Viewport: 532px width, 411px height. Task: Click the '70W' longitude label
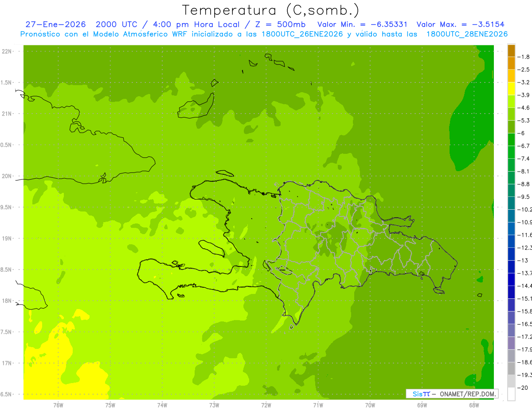pyautogui.click(x=370, y=404)
